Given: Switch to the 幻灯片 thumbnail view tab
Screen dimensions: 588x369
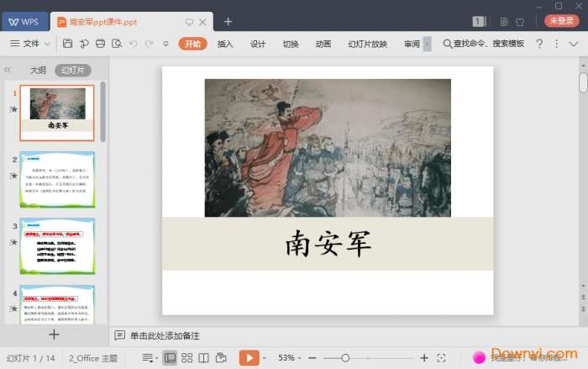Looking at the screenshot, I should (73, 71).
